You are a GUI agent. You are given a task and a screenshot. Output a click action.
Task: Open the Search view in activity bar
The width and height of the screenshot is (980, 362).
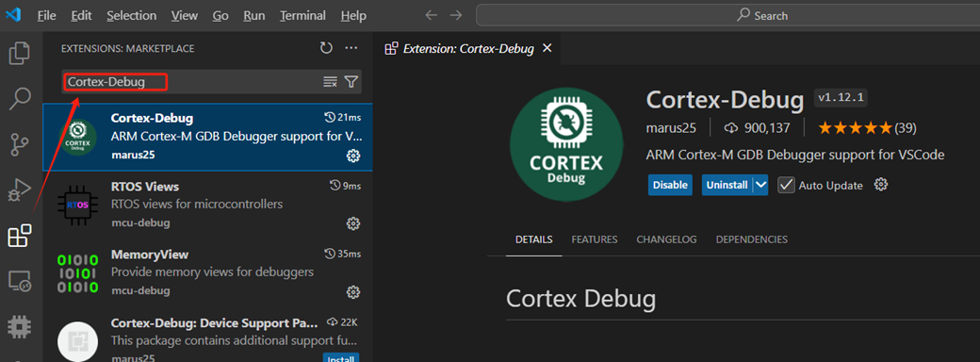(20, 98)
